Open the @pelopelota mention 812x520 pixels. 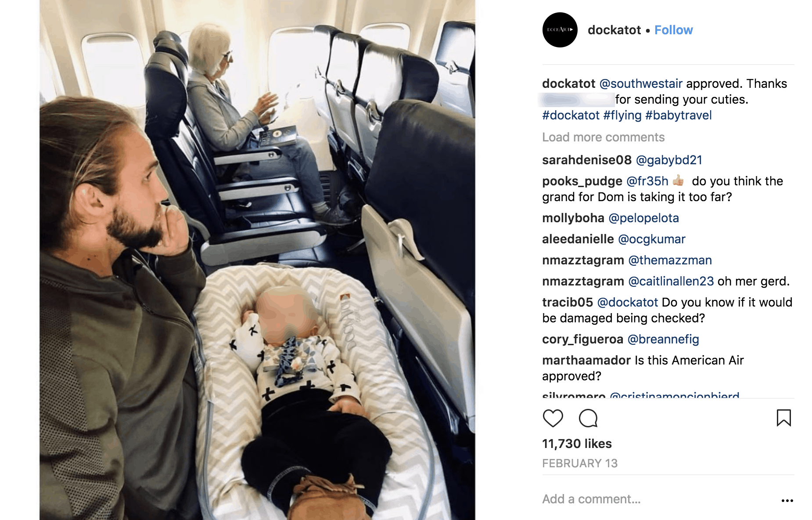click(644, 218)
